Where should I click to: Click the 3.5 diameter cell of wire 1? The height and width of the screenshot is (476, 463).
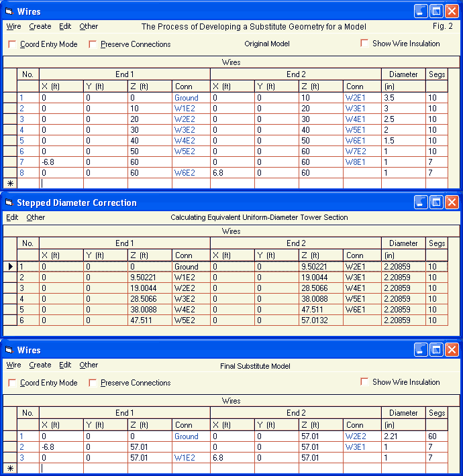point(403,98)
